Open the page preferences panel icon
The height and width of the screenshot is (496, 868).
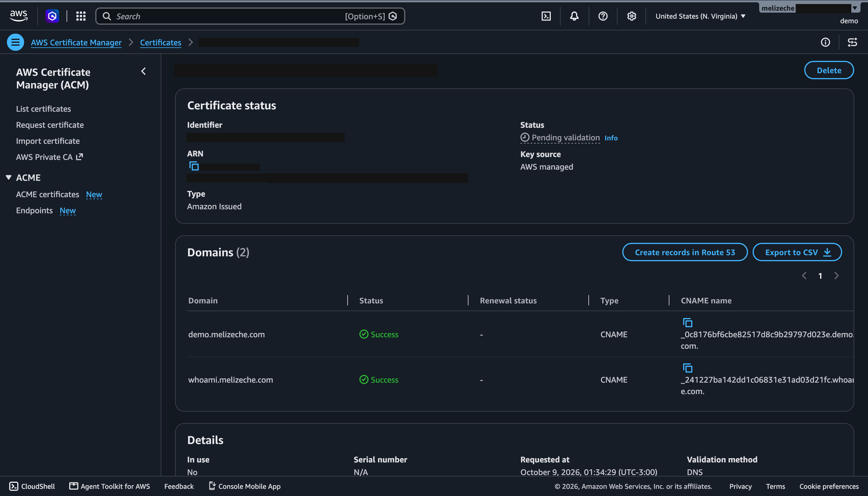(x=852, y=42)
